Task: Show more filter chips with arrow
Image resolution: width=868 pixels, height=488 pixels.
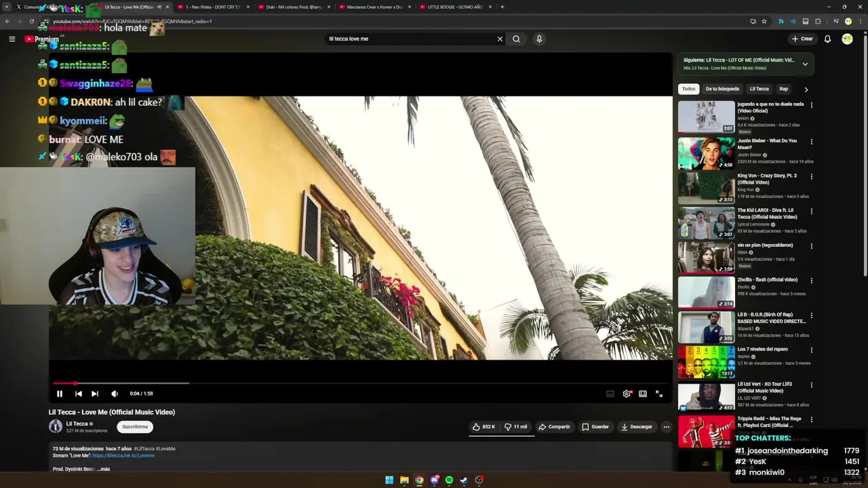Action: [806, 89]
